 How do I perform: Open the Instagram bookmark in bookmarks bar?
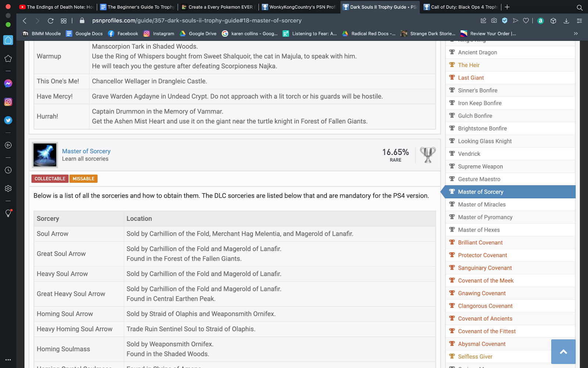[159, 33]
